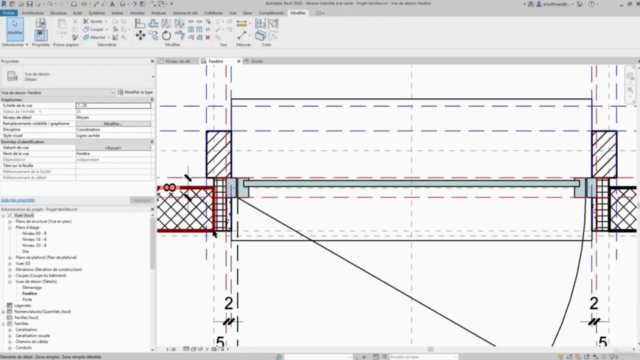Viewport: 640px width, 360px height.
Task: Select the Trim/Extend to corner tool
Action: pos(180,36)
